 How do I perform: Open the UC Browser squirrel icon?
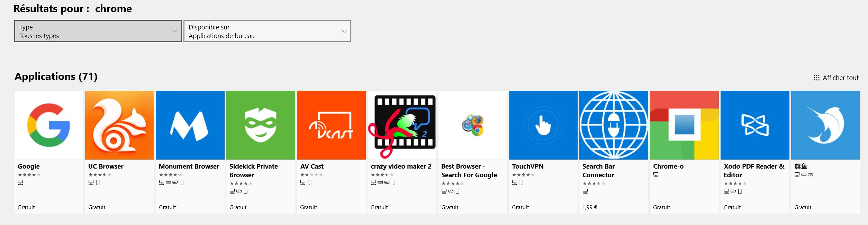coord(119,125)
